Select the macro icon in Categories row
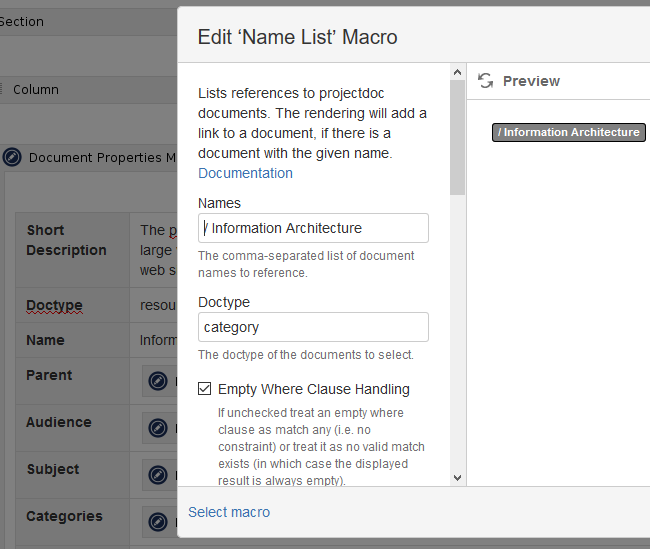The width and height of the screenshot is (650, 549). pyautogui.click(x=158, y=522)
